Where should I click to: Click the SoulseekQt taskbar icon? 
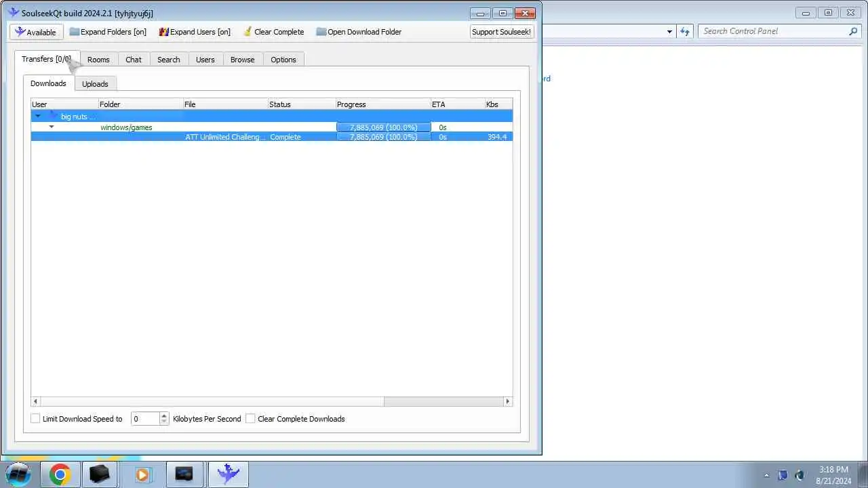coord(228,474)
